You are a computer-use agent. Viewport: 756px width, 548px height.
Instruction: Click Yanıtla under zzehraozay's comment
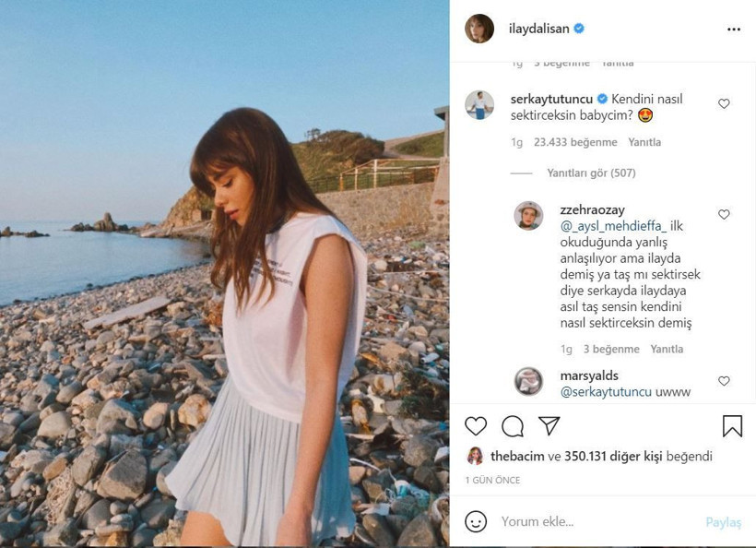667,349
